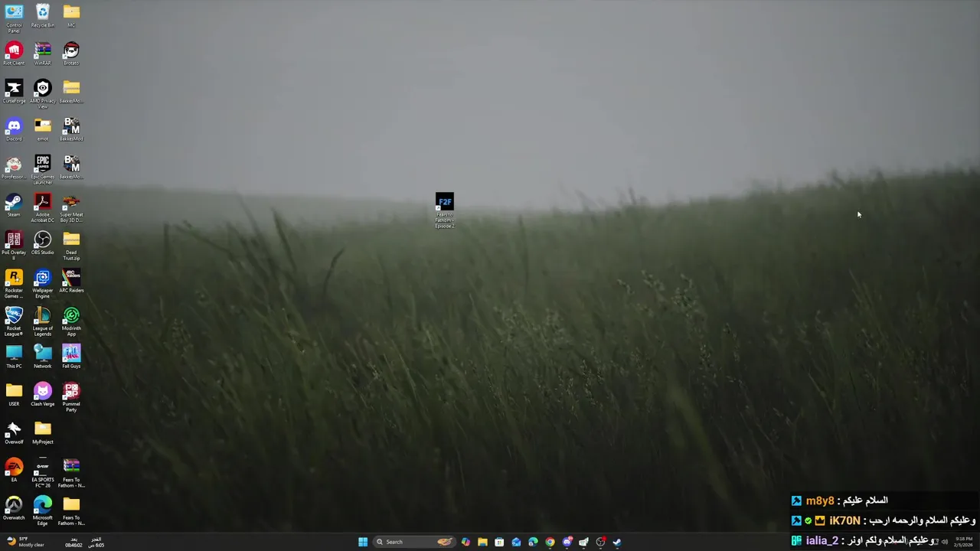Image resolution: width=980 pixels, height=551 pixels.
Task: Open Steam from the taskbar
Action: coord(617,542)
